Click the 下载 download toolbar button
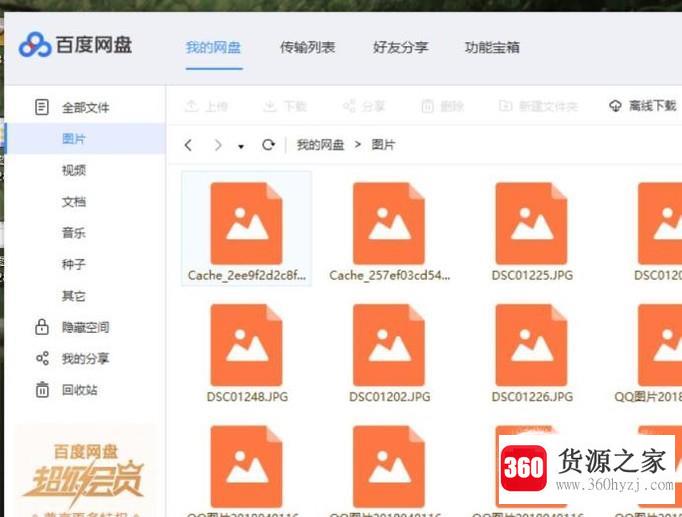682x517 pixels. [285, 106]
